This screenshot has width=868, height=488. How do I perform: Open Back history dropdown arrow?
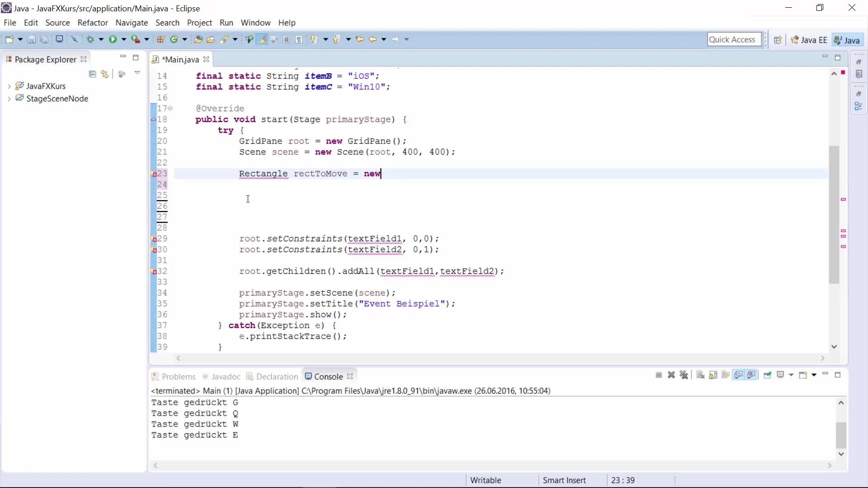(384, 39)
